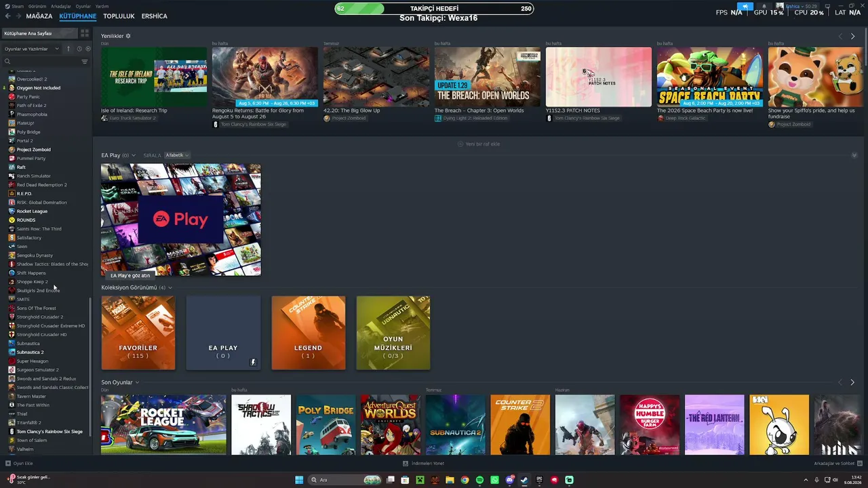Open the Arkadaşlar menu
Viewport: 868px width, 488px height.
click(x=61, y=6)
